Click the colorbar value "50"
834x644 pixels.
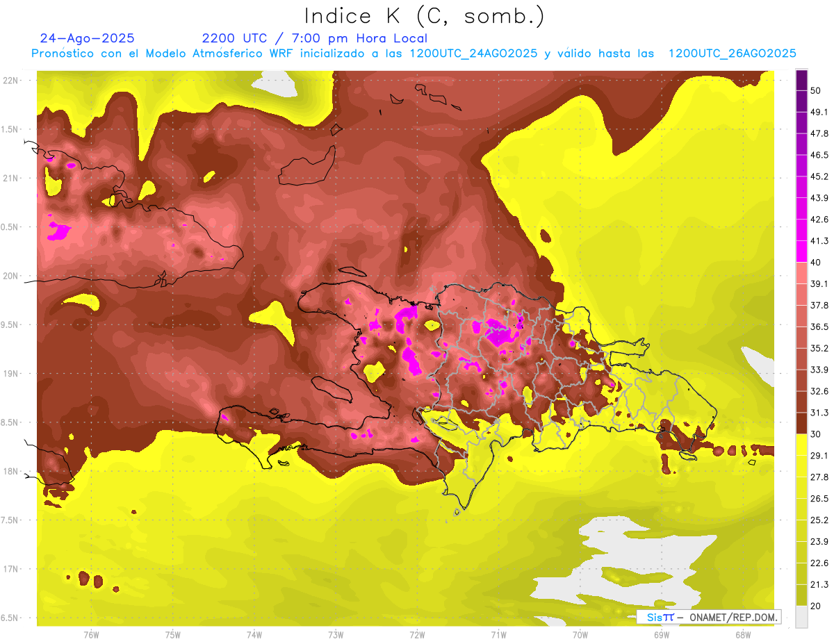(x=816, y=90)
